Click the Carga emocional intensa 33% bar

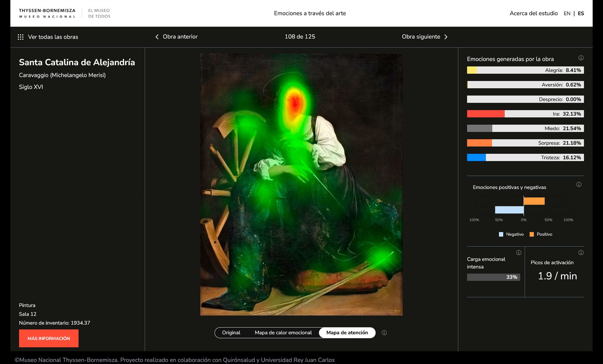click(494, 277)
